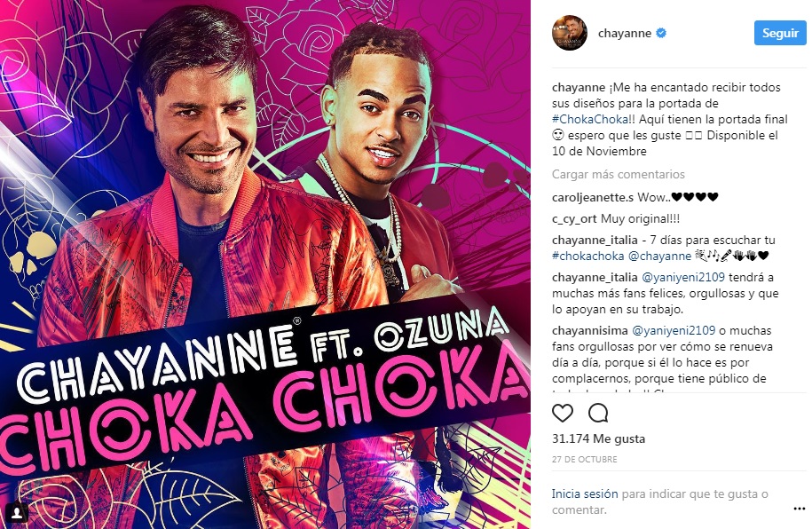
Task: Click the verified badge next to chayanne
Action: pyautogui.click(x=661, y=33)
